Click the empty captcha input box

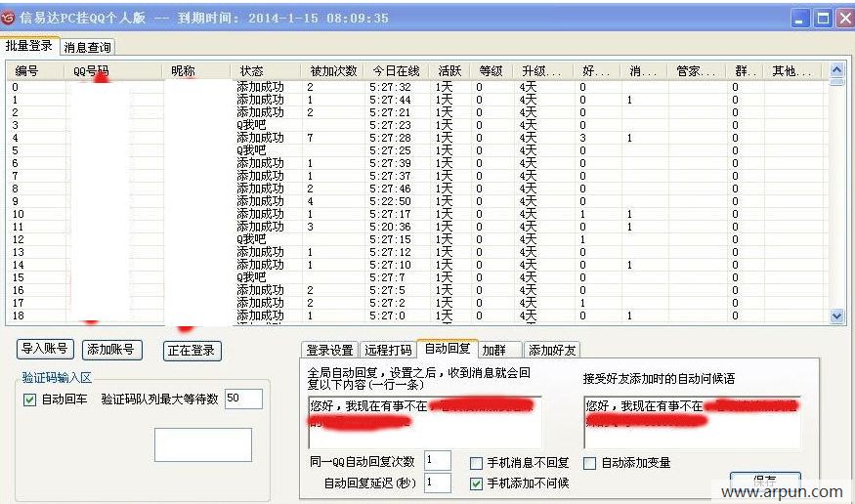coord(203,444)
